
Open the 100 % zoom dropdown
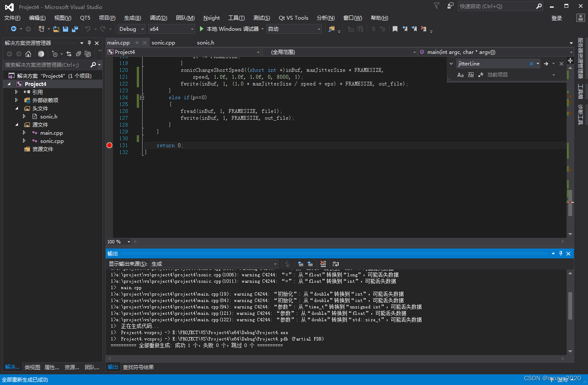click(x=119, y=242)
